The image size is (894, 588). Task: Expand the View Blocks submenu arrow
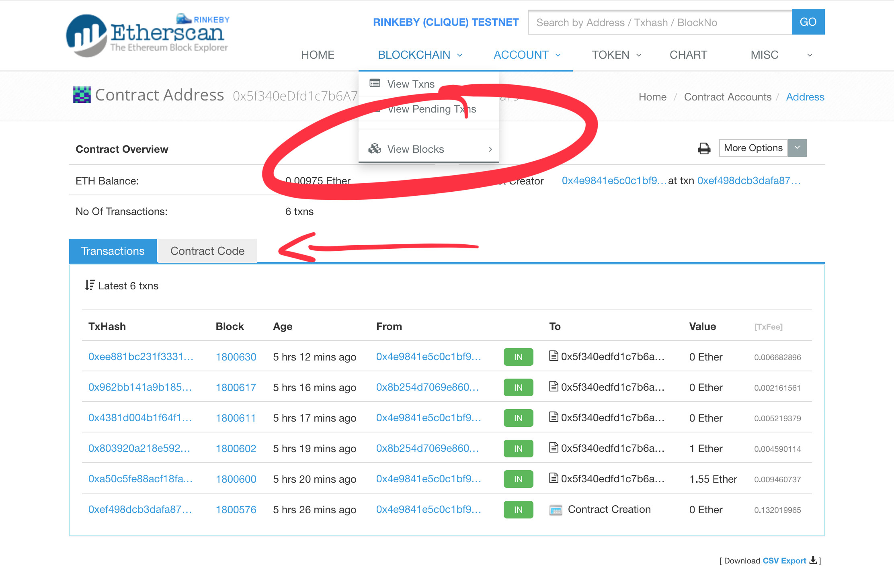pyautogui.click(x=490, y=149)
